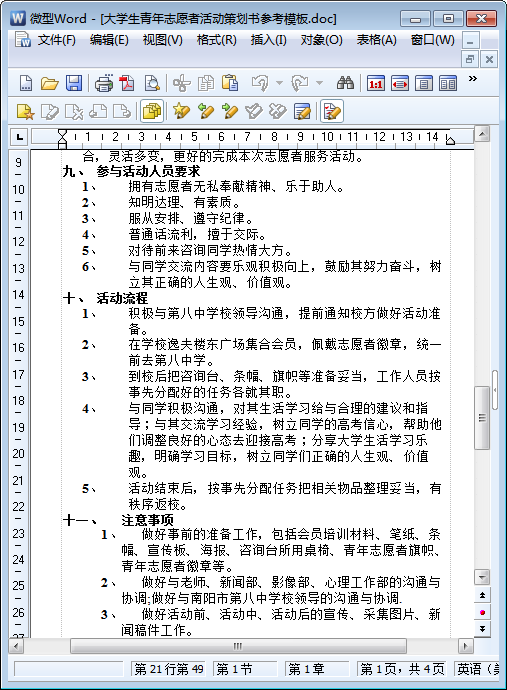Create a new blank document

coord(26,83)
